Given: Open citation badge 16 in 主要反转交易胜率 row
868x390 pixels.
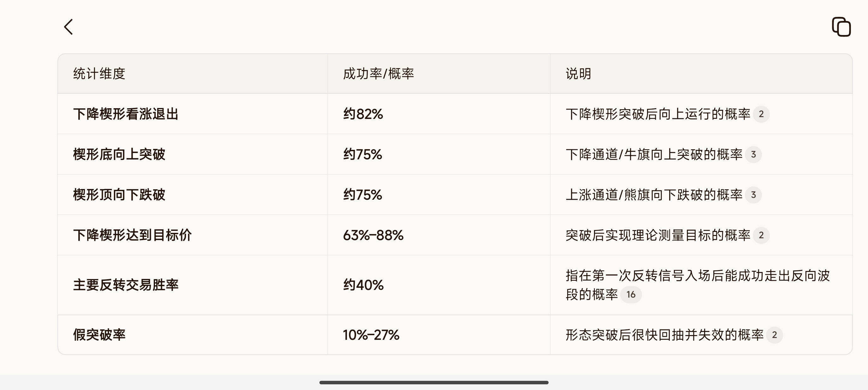Looking at the screenshot, I should point(631,295).
